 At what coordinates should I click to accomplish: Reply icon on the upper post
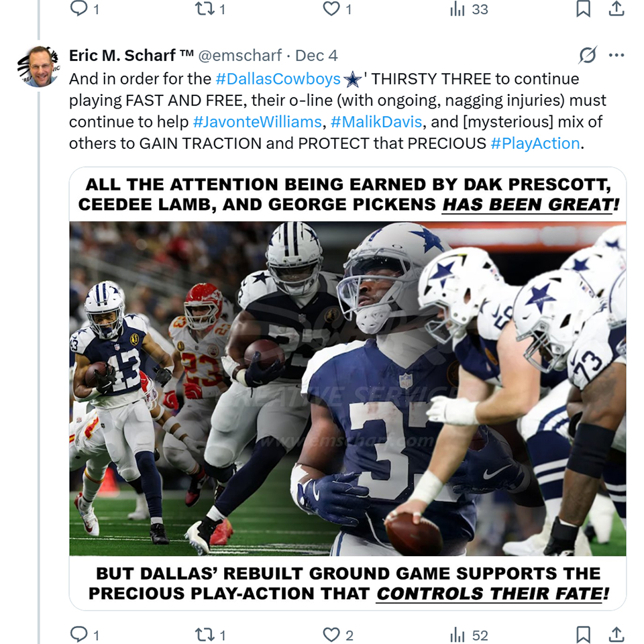80,9
